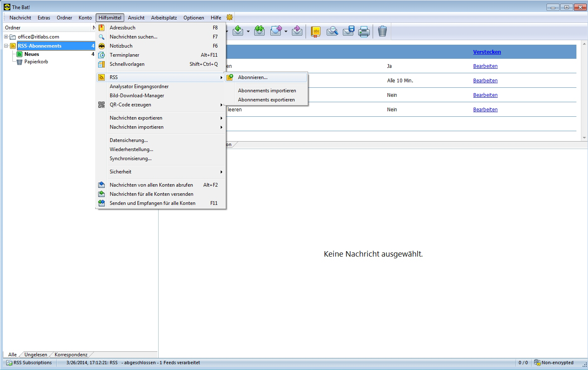Select the Papierkorb folder
The width and height of the screenshot is (588, 370).
click(x=36, y=62)
